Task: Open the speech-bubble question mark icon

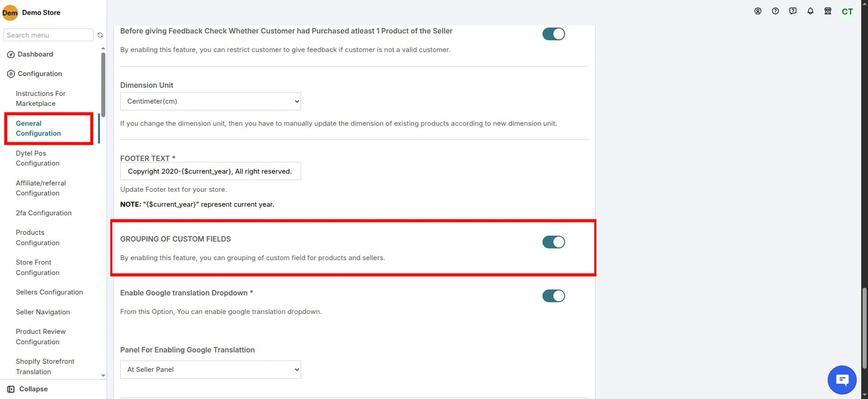Action: pos(793,11)
